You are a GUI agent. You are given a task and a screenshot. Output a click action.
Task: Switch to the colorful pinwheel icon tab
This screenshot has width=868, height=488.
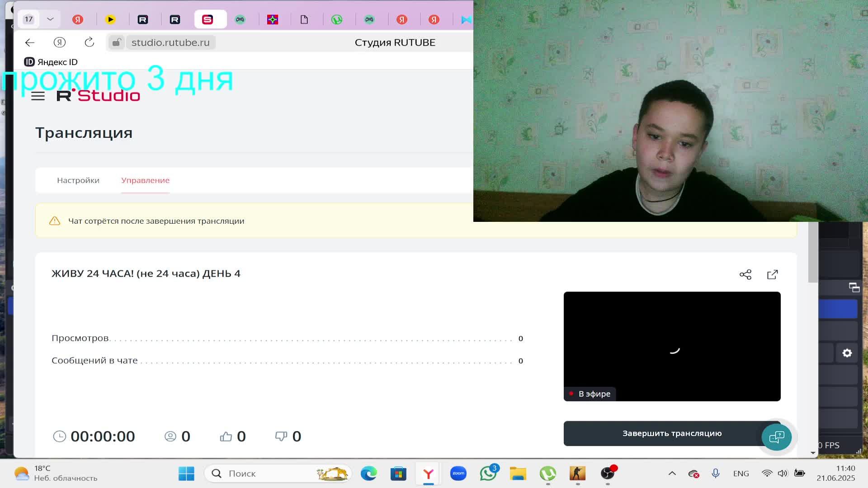point(273,19)
